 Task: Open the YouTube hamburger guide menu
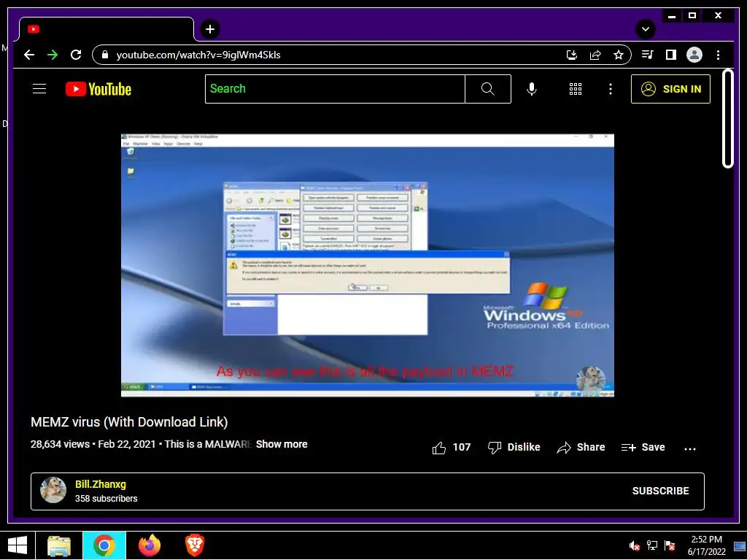pos(39,88)
